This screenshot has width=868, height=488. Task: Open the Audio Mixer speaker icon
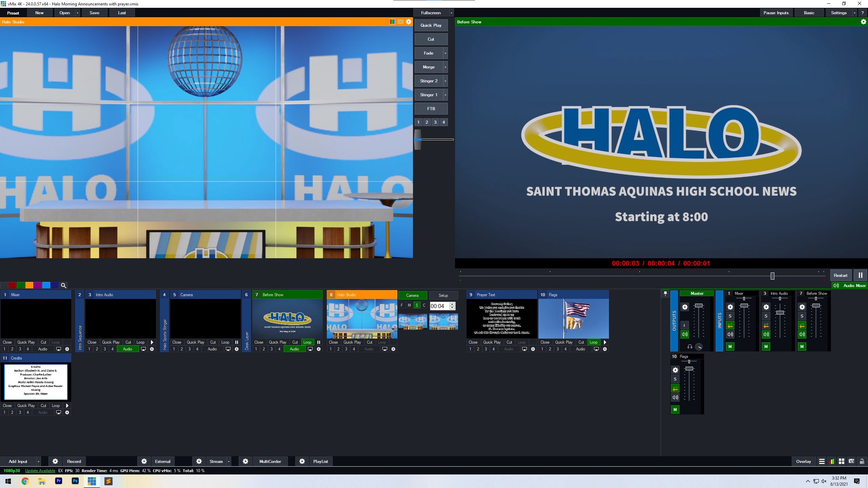coord(835,285)
